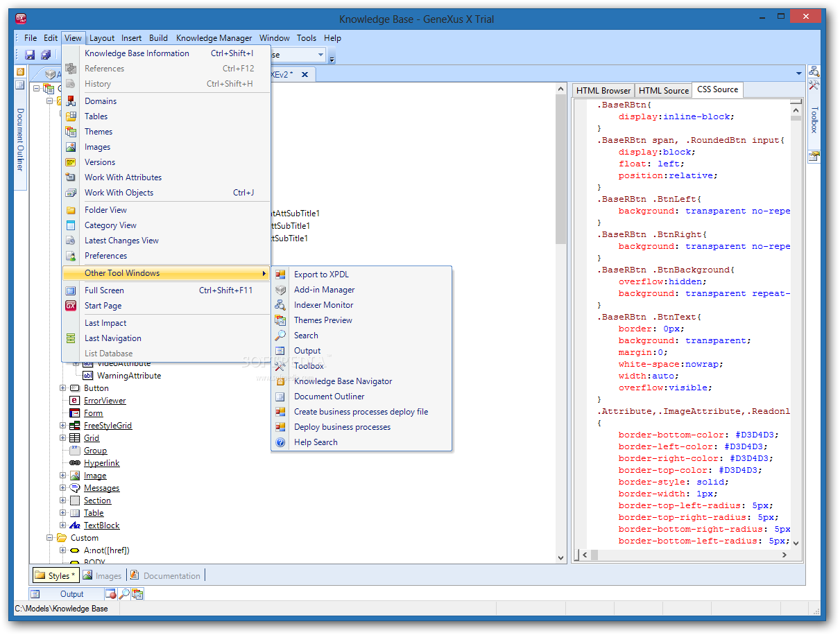Image resolution: width=840 pixels, height=635 pixels.
Task: Select Versions in the View menu
Action: (x=166, y=162)
